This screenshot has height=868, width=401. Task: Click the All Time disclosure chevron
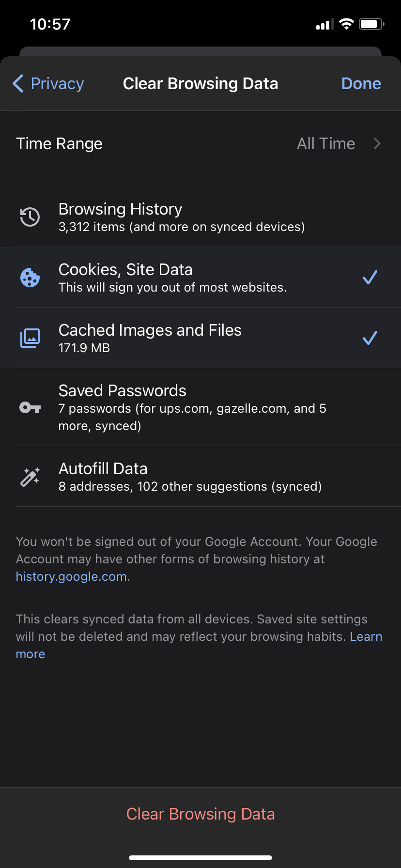pyautogui.click(x=377, y=143)
